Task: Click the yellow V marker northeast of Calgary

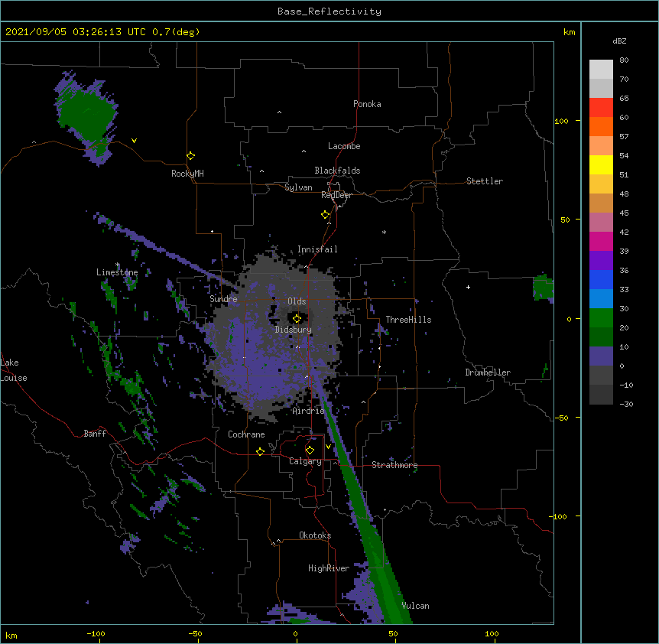Action: 328,447
